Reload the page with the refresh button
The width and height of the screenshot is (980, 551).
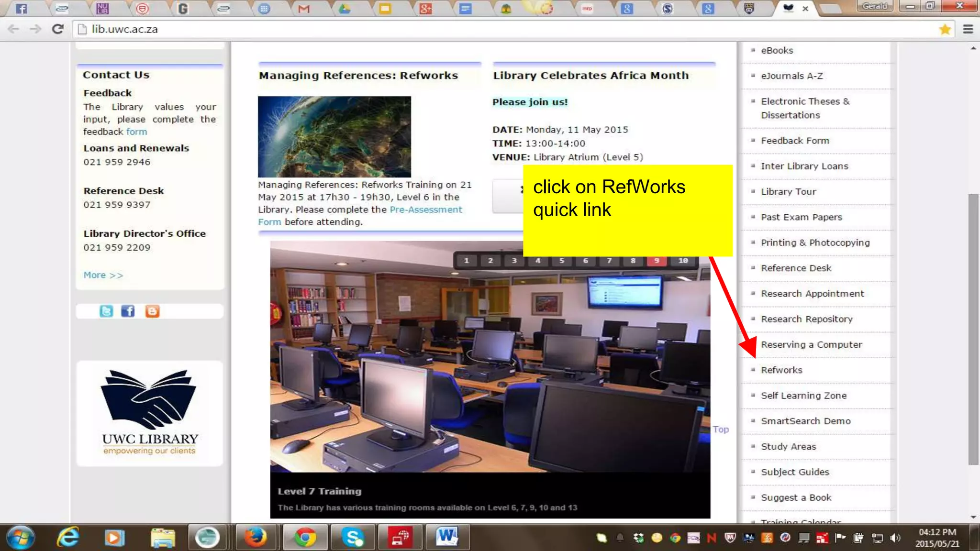pos(58,29)
